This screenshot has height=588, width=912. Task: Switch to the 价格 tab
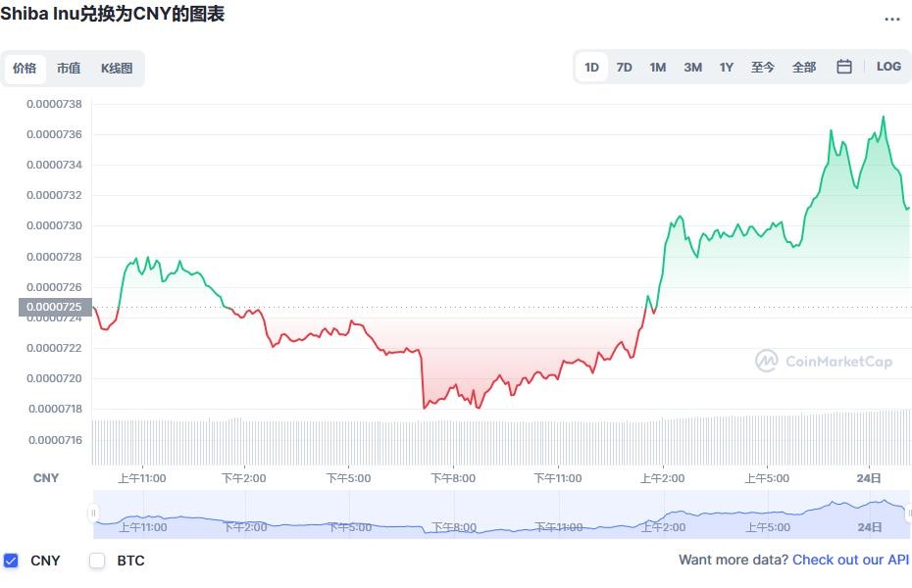click(x=25, y=69)
